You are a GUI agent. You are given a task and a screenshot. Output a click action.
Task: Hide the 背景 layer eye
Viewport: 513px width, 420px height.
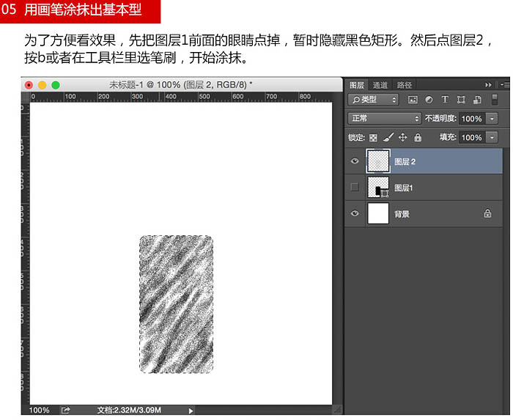click(x=355, y=213)
